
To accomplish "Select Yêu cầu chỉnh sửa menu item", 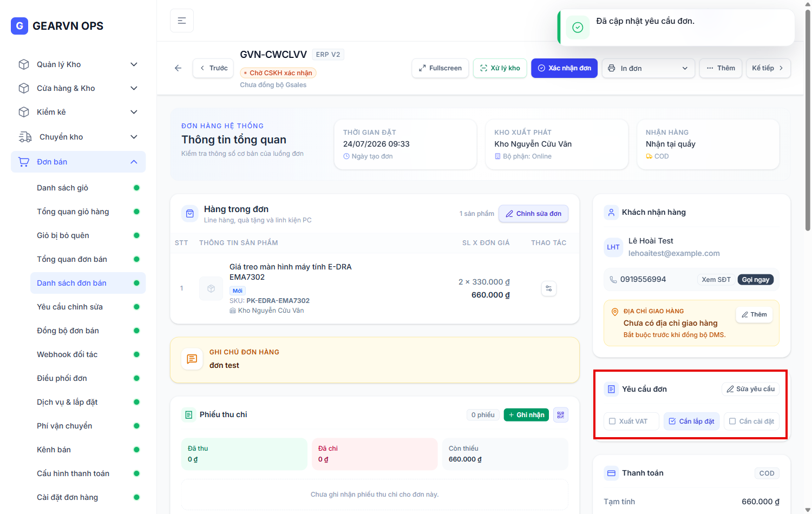I will (x=88, y=307).
